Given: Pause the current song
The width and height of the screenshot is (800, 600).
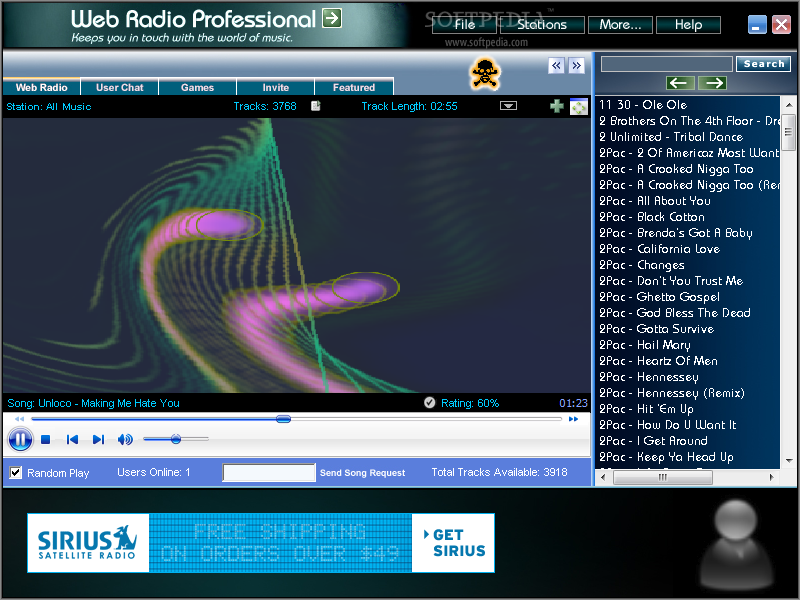Looking at the screenshot, I should pyautogui.click(x=20, y=439).
